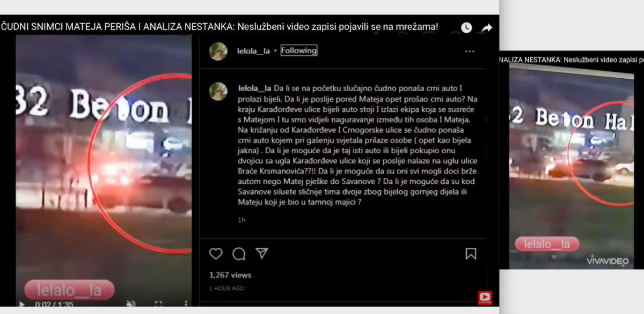The height and width of the screenshot is (314, 644).
Task: Enter fullscreen on the embedded video
Action: pyautogui.click(x=158, y=304)
